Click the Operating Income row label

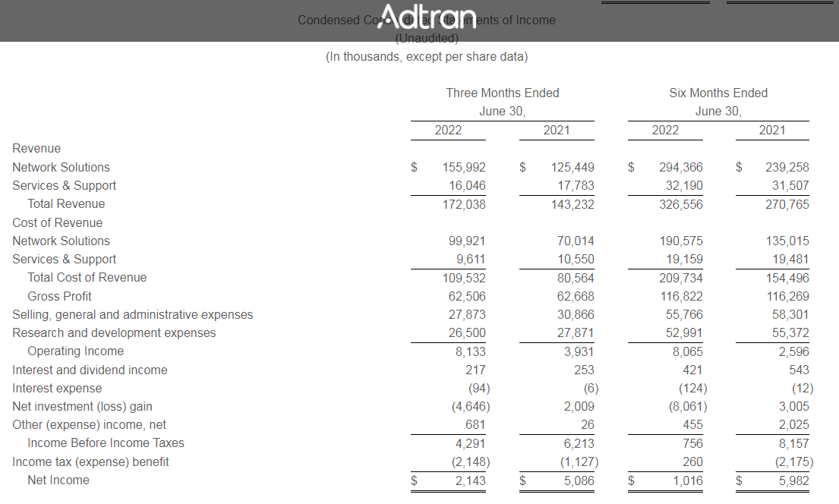click(75, 351)
